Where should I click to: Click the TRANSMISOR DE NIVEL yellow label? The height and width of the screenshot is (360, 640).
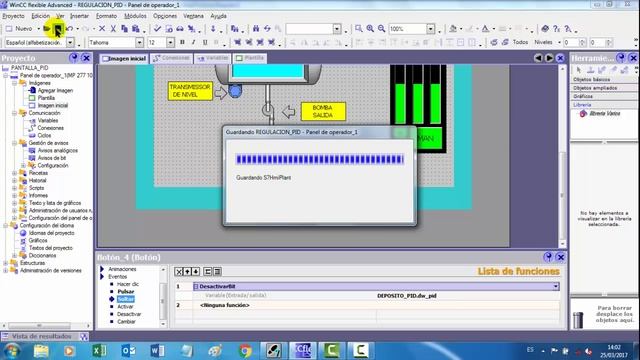tap(190, 91)
